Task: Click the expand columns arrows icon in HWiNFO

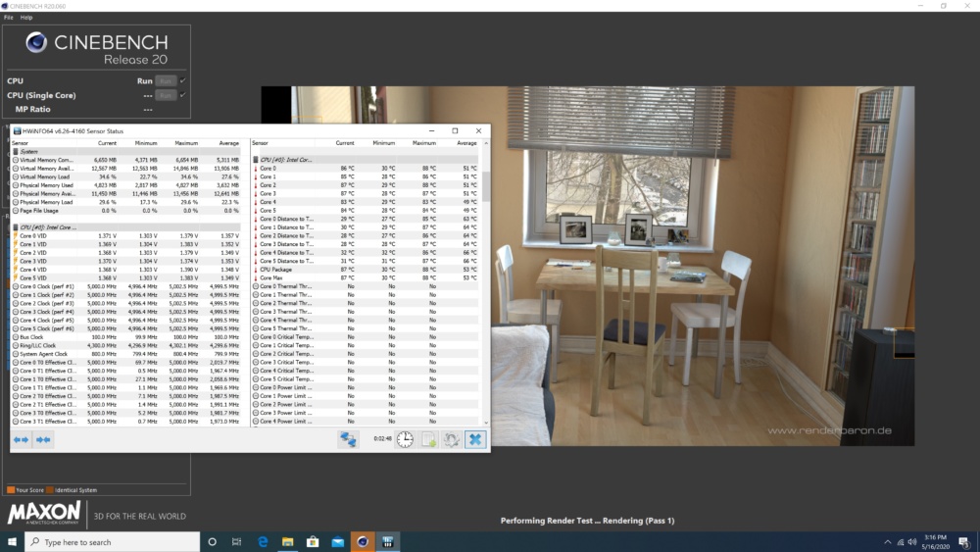Action: (22, 439)
